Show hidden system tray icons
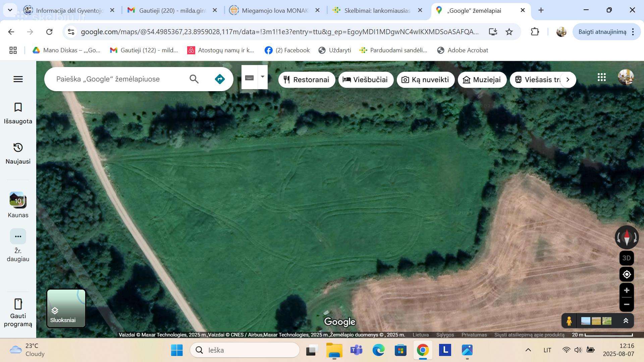 click(528, 350)
